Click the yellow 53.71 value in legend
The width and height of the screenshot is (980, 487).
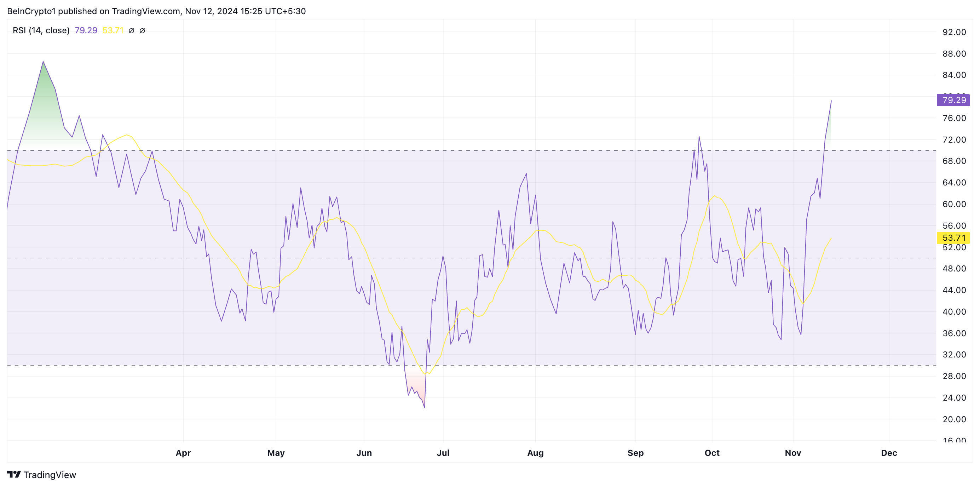pyautogui.click(x=113, y=30)
